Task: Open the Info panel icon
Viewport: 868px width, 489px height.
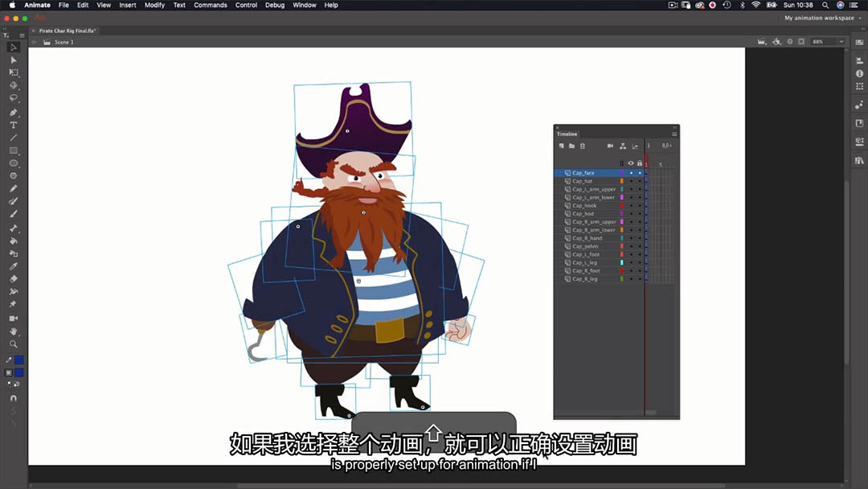Action: 859,74
